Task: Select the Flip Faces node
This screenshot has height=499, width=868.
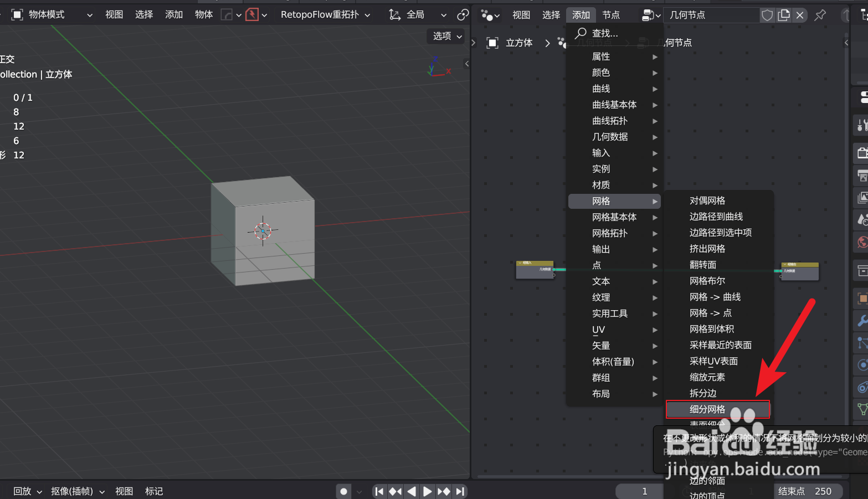Action: (x=718, y=265)
